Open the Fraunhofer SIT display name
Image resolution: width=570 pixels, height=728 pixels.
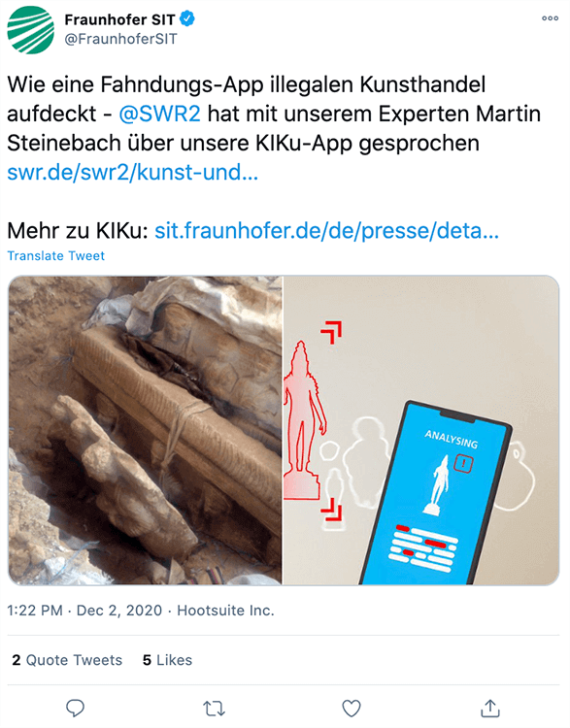(x=119, y=20)
